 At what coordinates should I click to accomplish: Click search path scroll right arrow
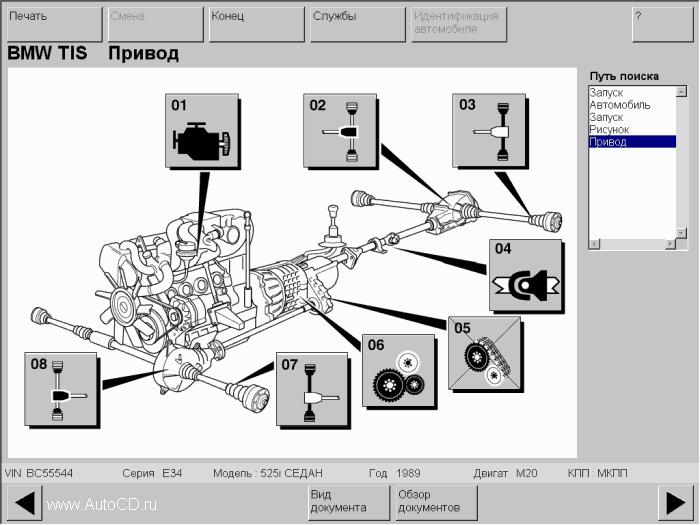pos(671,244)
